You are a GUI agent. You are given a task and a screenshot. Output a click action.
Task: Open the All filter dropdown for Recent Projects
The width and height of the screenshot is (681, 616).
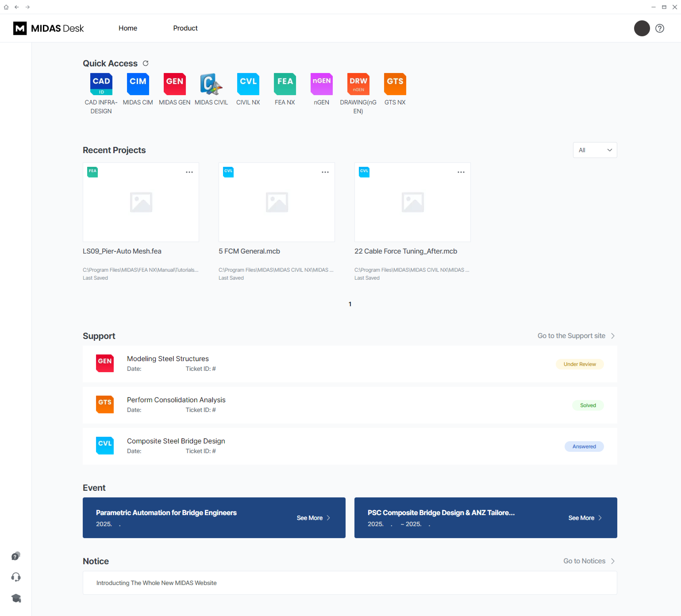pos(595,150)
